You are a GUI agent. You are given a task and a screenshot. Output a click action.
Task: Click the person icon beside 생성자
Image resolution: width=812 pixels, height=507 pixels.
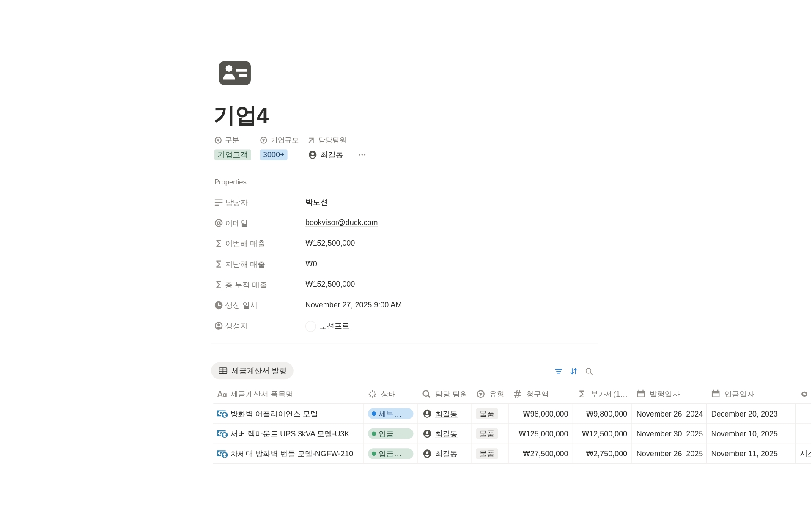point(218,326)
